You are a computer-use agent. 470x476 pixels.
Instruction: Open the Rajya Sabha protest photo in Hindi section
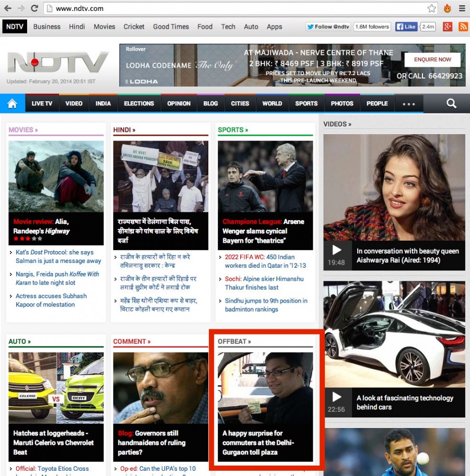pyautogui.click(x=161, y=176)
